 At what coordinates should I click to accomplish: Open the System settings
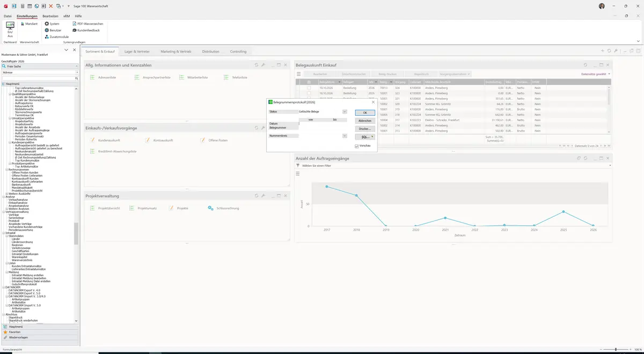(52, 24)
